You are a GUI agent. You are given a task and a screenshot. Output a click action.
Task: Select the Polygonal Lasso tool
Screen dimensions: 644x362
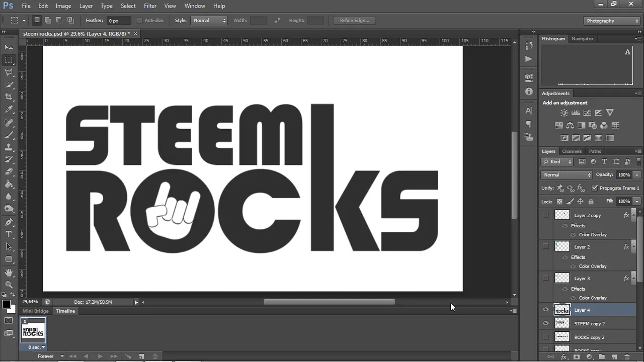click(9, 72)
